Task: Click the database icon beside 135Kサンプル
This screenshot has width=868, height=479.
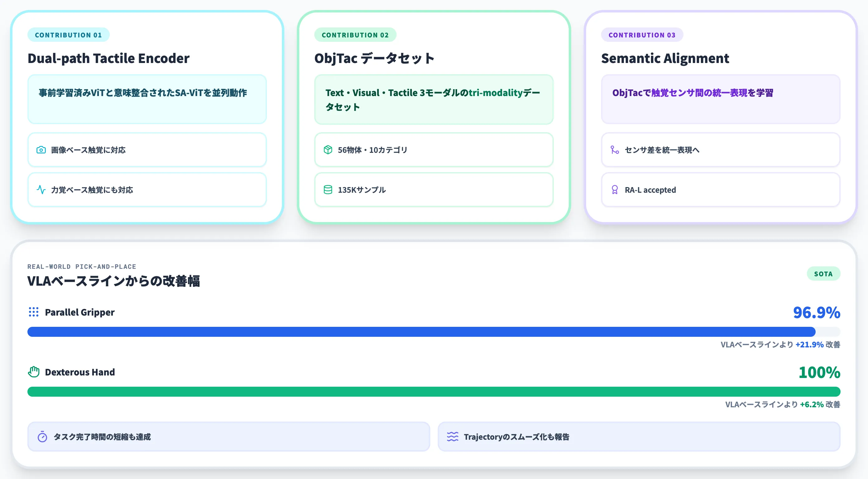Action: point(328,189)
